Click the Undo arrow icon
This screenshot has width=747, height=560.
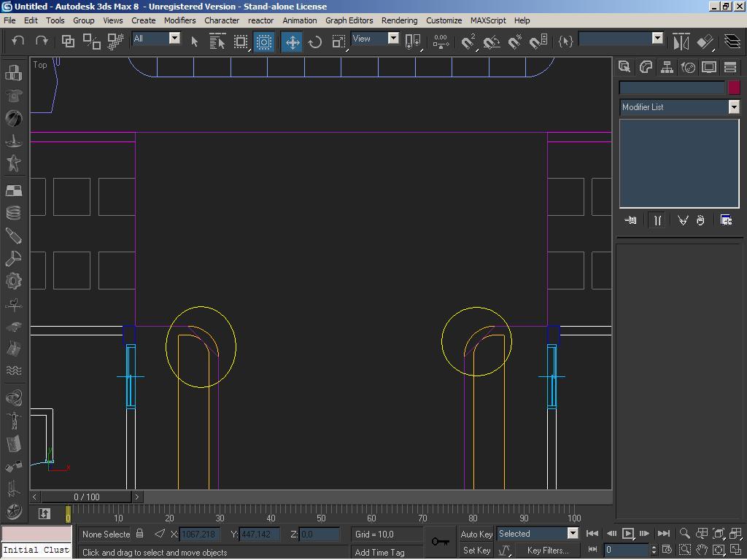point(18,42)
